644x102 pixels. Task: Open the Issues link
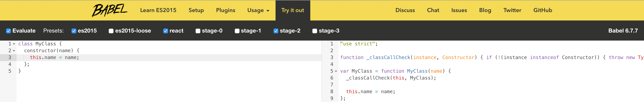(459, 10)
